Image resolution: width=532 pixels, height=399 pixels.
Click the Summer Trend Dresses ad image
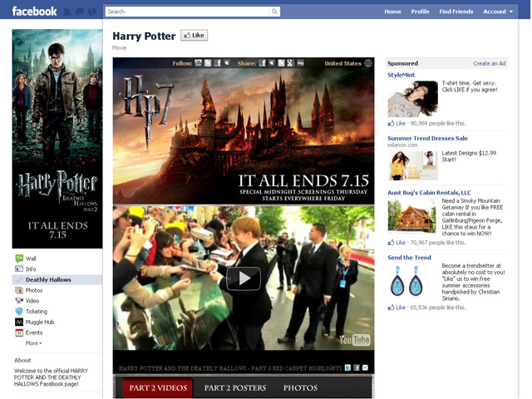(x=413, y=165)
